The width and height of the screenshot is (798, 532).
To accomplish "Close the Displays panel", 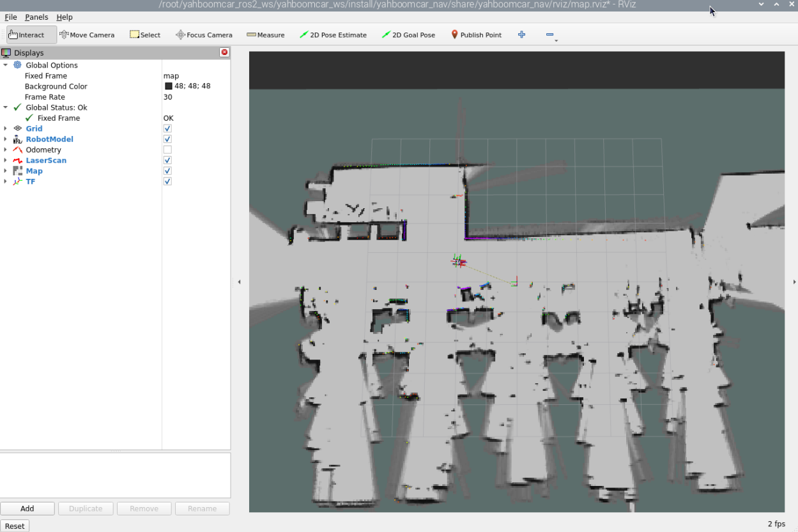I will coord(224,53).
